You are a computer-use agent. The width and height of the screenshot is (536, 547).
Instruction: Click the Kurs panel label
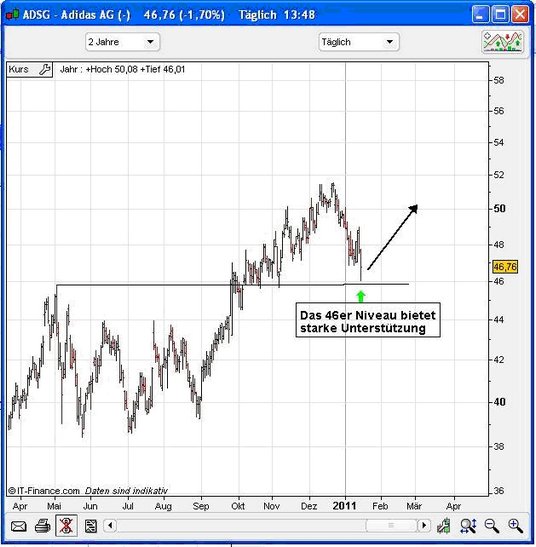tap(18, 69)
